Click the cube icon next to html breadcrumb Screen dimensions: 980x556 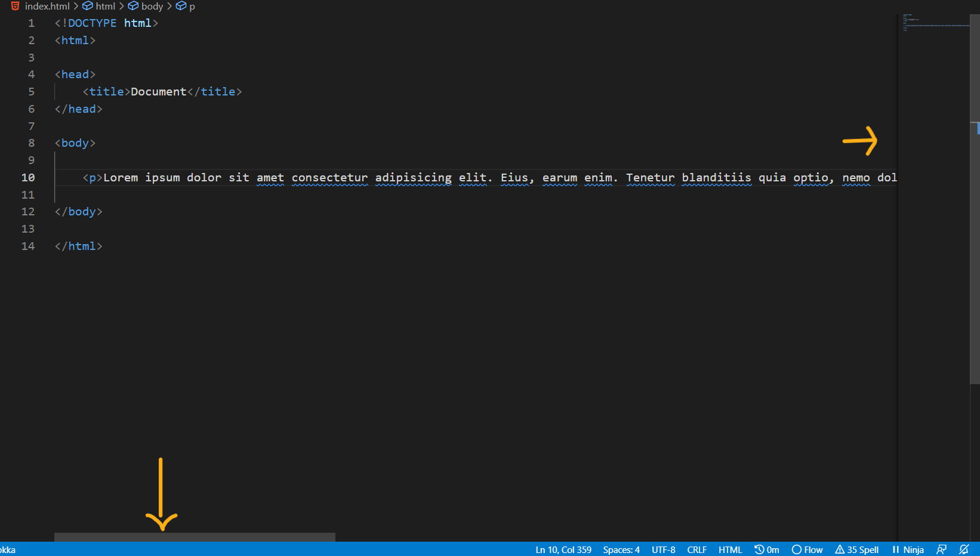coord(88,6)
